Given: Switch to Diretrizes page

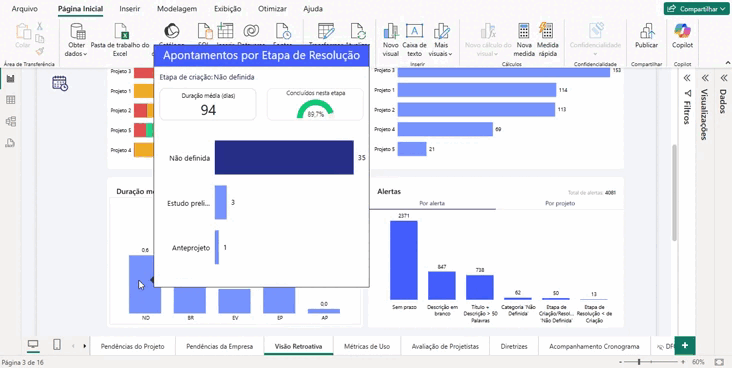Looking at the screenshot, I should click(514, 347).
